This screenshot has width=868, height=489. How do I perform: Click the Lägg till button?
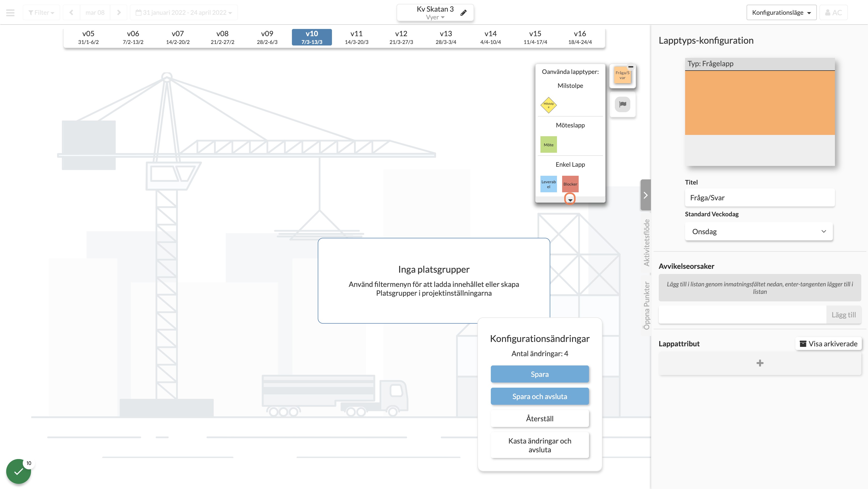pyautogui.click(x=843, y=315)
